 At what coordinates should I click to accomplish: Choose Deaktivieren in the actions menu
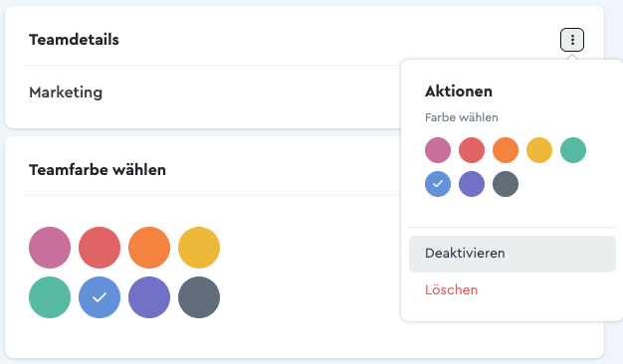(513, 254)
